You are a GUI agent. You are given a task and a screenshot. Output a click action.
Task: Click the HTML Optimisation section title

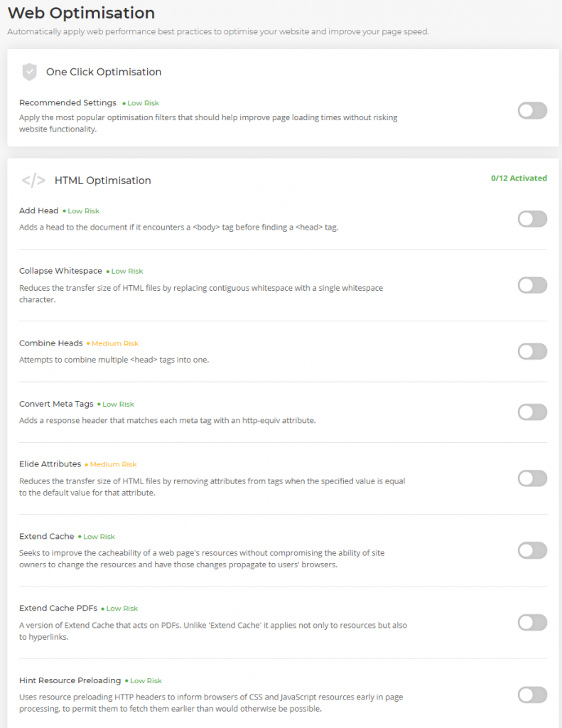click(x=102, y=181)
